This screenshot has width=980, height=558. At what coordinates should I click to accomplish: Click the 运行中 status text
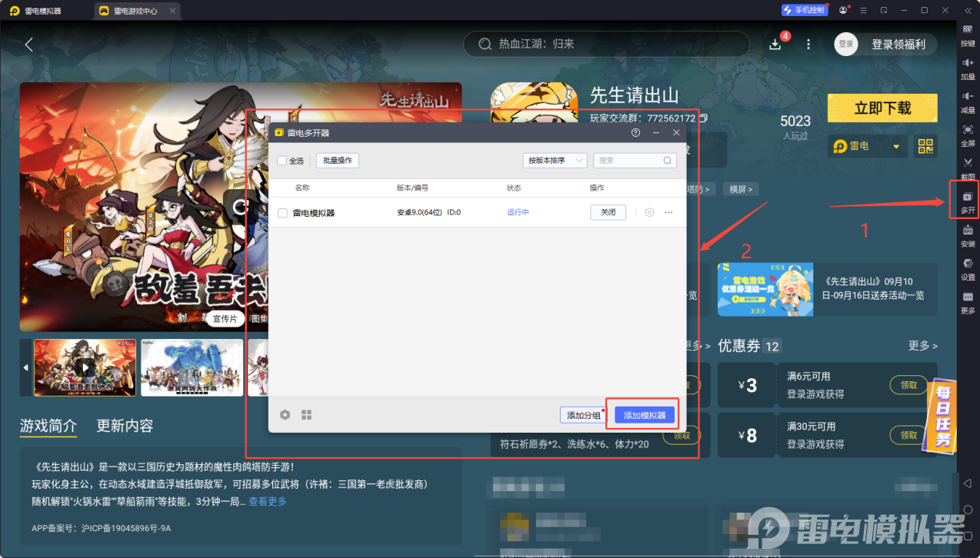[518, 213]
